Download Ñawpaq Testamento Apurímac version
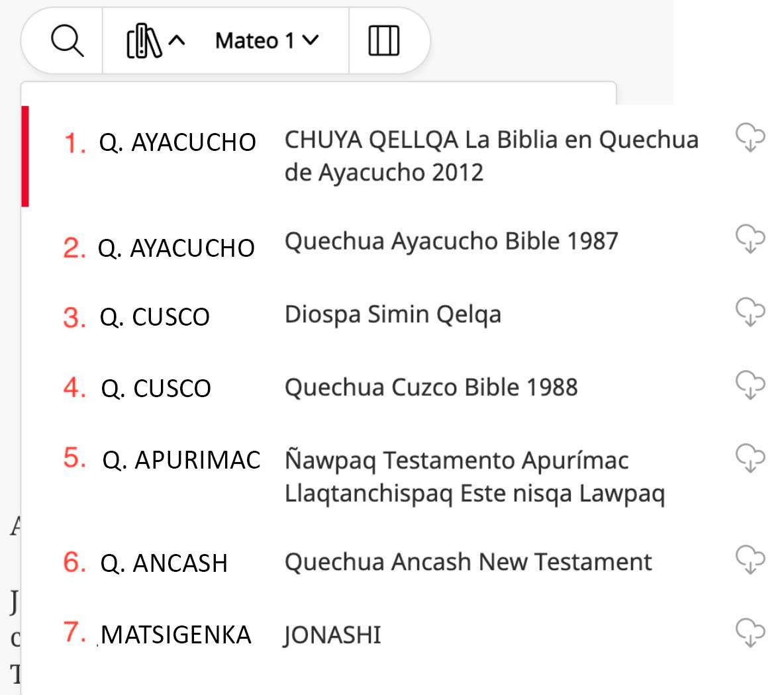This screenshot has width=784, height=695. coord(750,459)
